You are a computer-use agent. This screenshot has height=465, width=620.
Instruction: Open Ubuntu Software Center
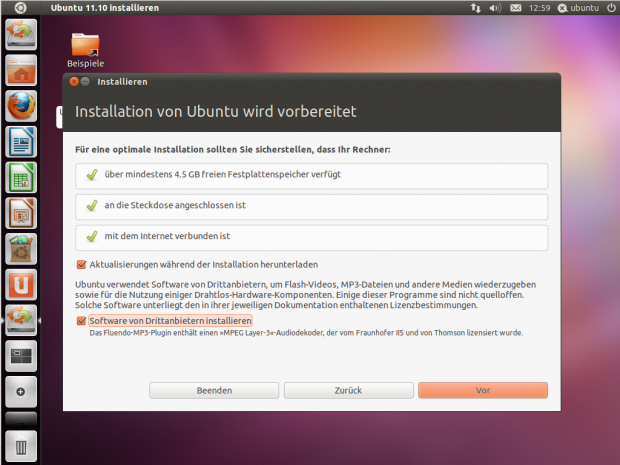click(x=21, y=249)
